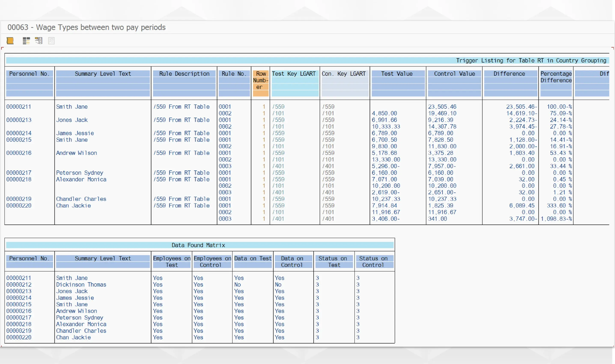Click the detail view toolbar icon
Image resolution: width=615 pixels, height=364 pixels.
(39, 41)
